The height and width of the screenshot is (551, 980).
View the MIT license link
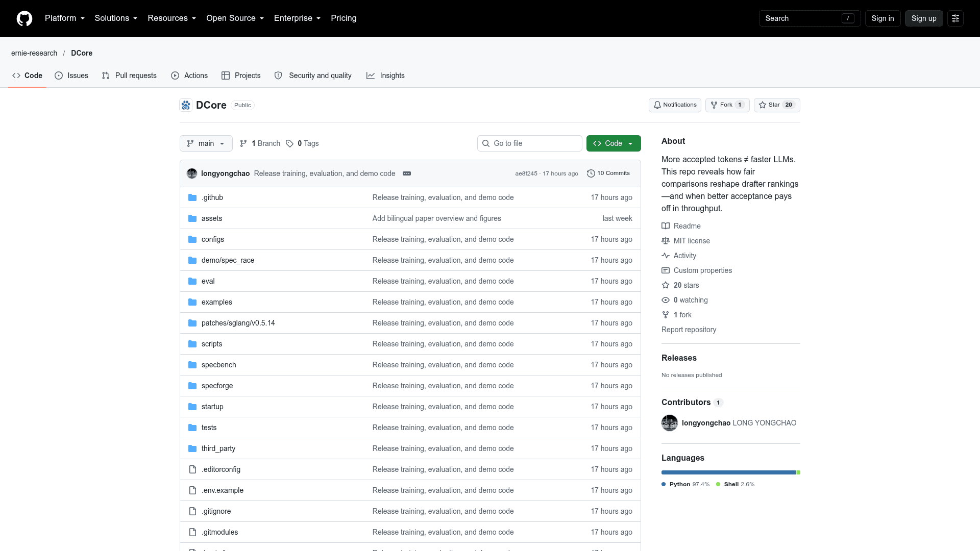click(685, 241)
